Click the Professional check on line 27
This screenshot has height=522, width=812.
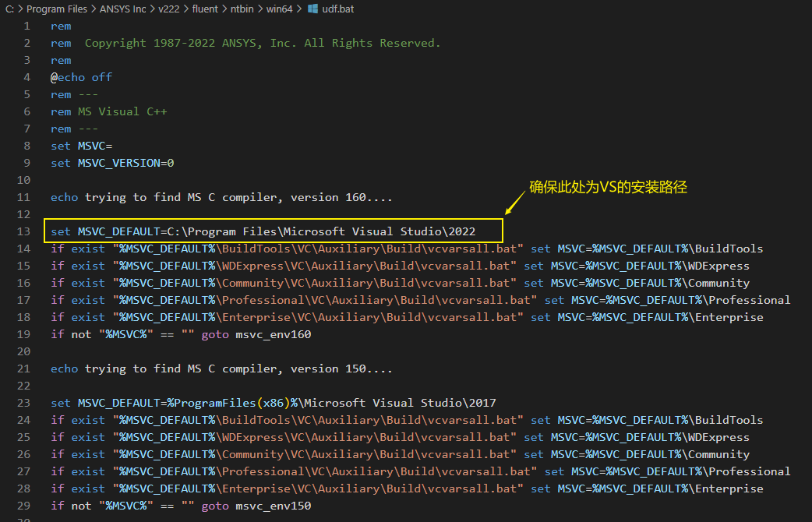pos(421,471)
